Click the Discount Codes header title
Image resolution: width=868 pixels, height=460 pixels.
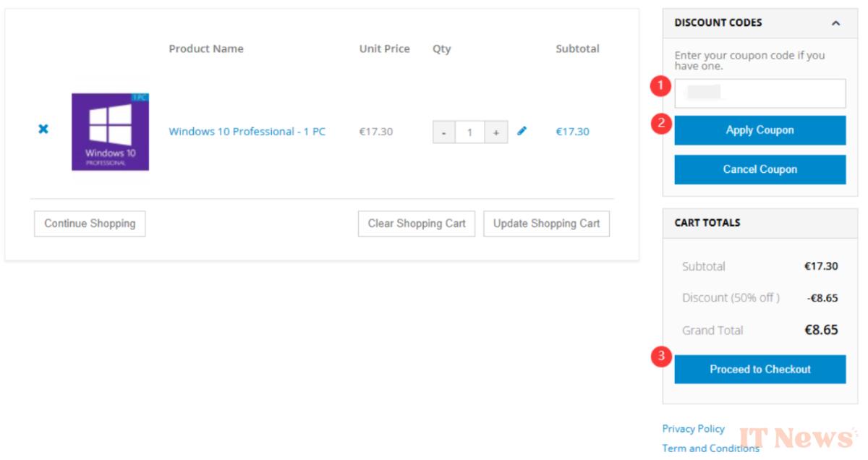pyautogui.click(x=718, y=23)
